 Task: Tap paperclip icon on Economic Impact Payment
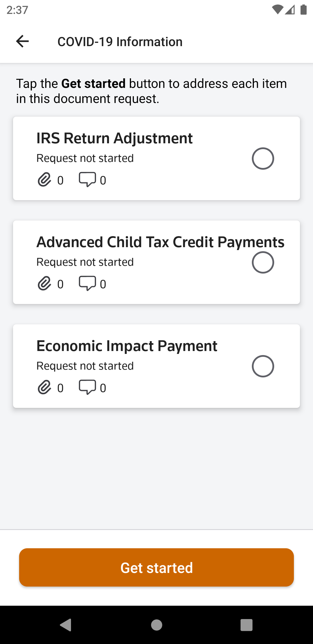coord(44,387)
